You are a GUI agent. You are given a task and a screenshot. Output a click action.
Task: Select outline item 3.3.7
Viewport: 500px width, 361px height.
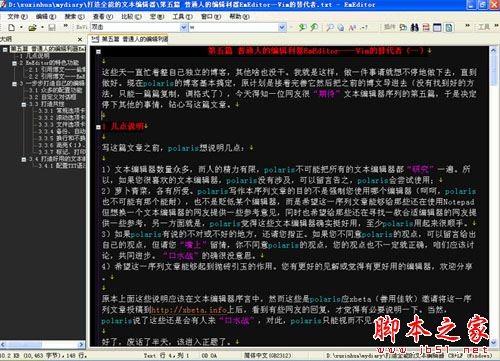point(61,152)
